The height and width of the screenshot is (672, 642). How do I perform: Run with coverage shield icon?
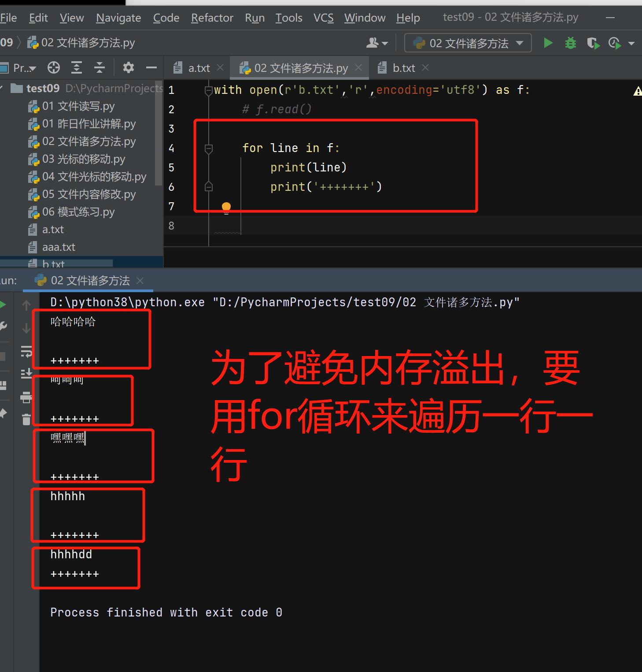coord(593,43)
